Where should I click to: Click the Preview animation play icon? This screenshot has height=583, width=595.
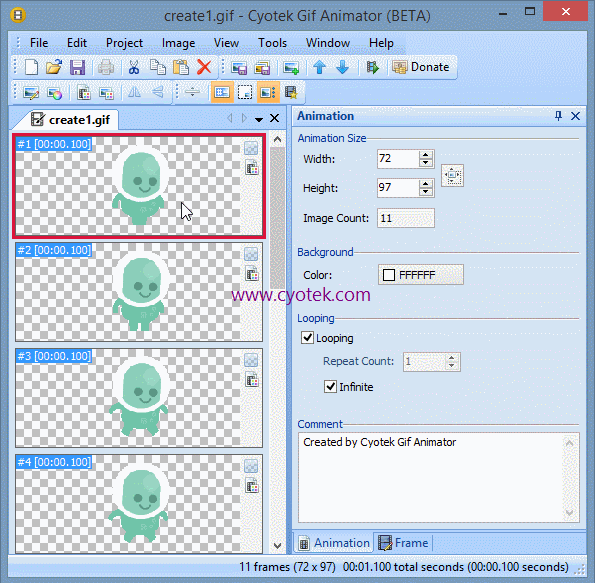372,68
